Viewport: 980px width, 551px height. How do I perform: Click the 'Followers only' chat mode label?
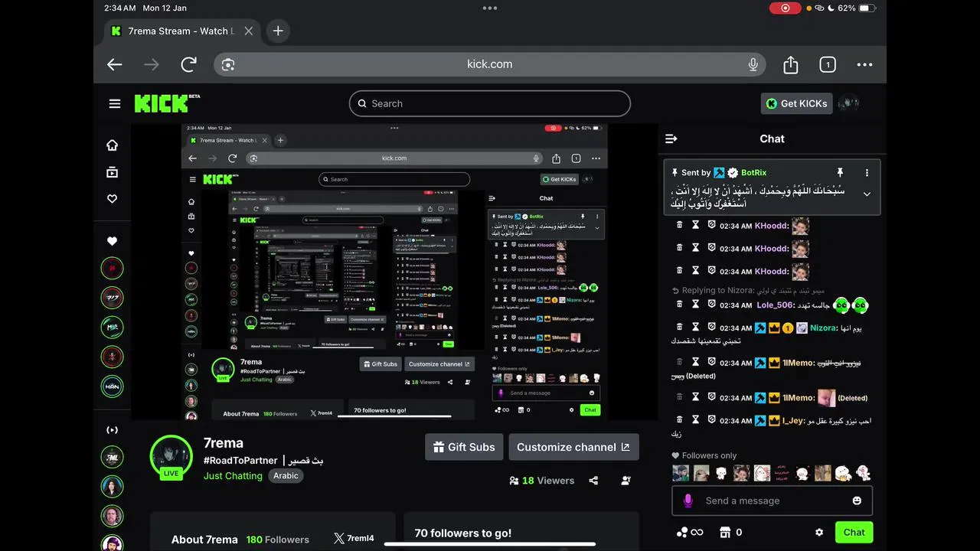(704, 455)
